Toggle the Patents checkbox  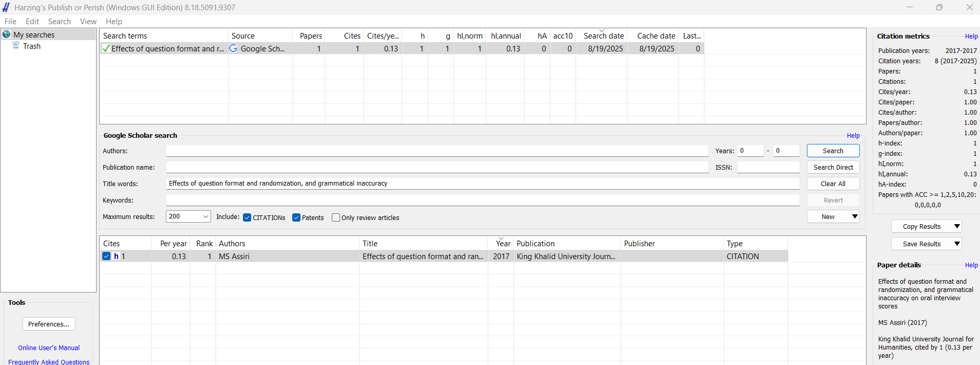click(296, 217)
